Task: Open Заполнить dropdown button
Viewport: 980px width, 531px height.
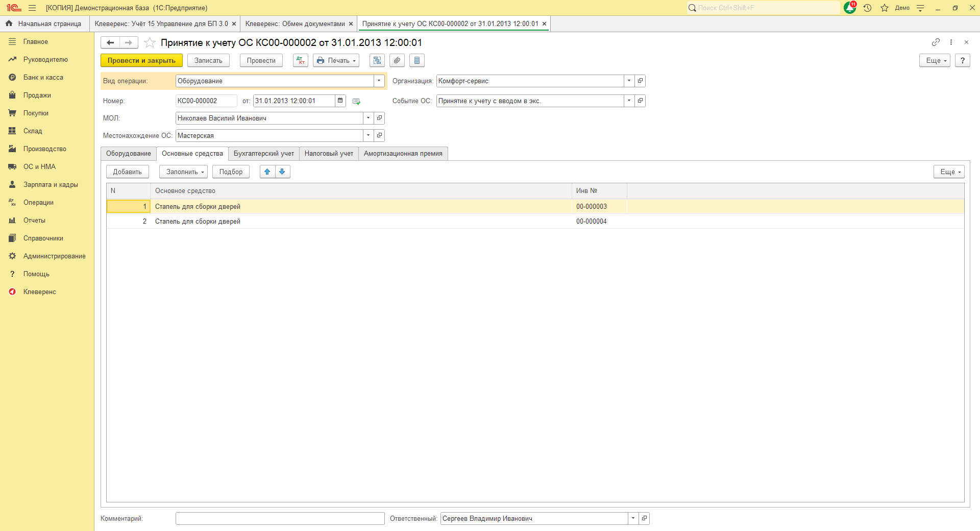Action: [183, 172]
